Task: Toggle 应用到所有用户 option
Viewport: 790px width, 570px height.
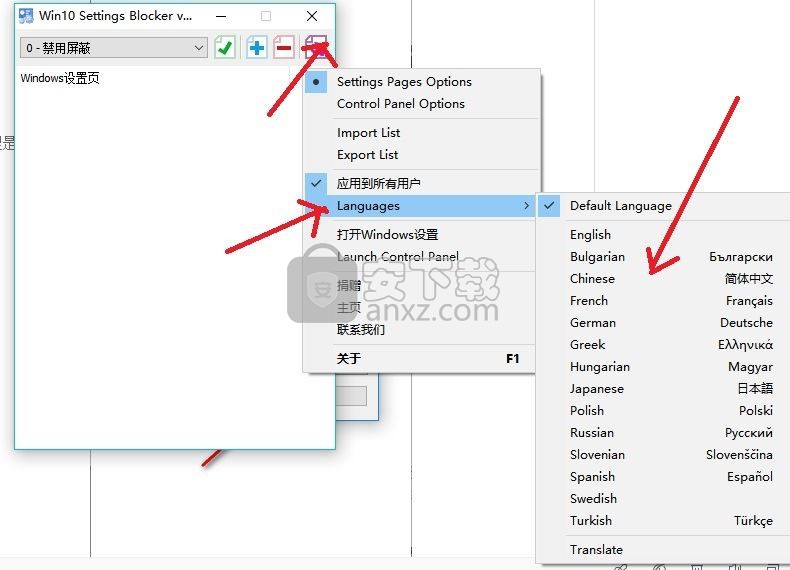Action: pos(421,183)
